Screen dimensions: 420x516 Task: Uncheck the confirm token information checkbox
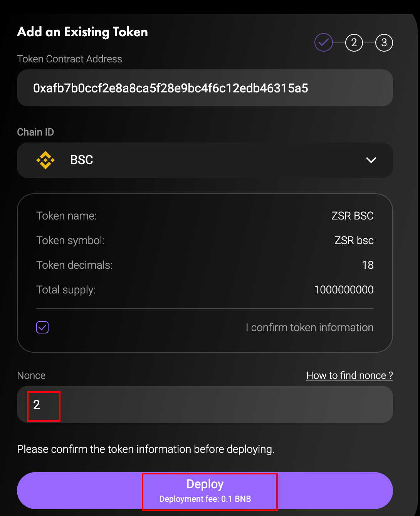click(42, 327)
